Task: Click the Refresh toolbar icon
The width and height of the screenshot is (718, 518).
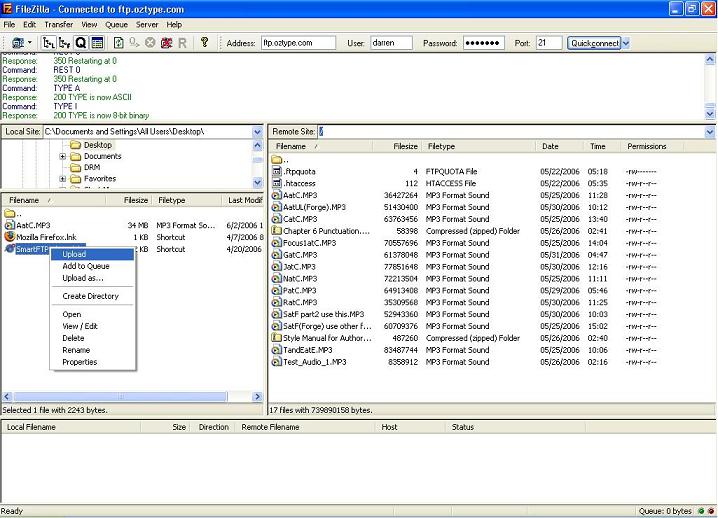Action: click(118, 43)
